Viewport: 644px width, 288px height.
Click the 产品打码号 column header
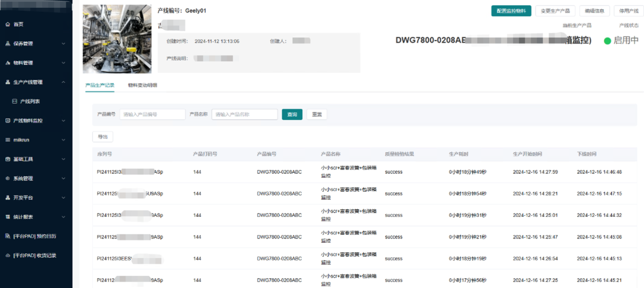[205, 154]
